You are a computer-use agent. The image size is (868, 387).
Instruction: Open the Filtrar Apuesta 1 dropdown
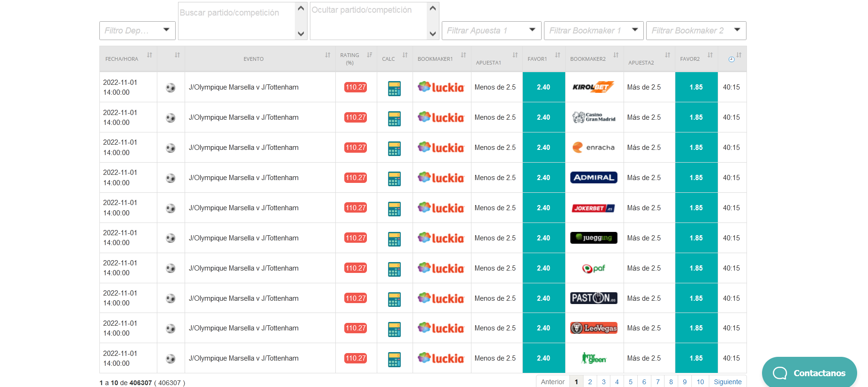(x=492, y=31)
